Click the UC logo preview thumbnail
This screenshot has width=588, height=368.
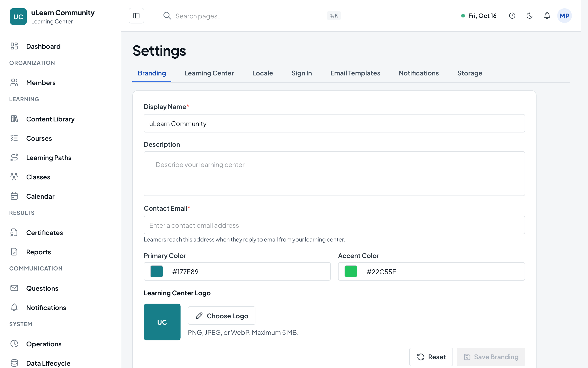point(162,322)
